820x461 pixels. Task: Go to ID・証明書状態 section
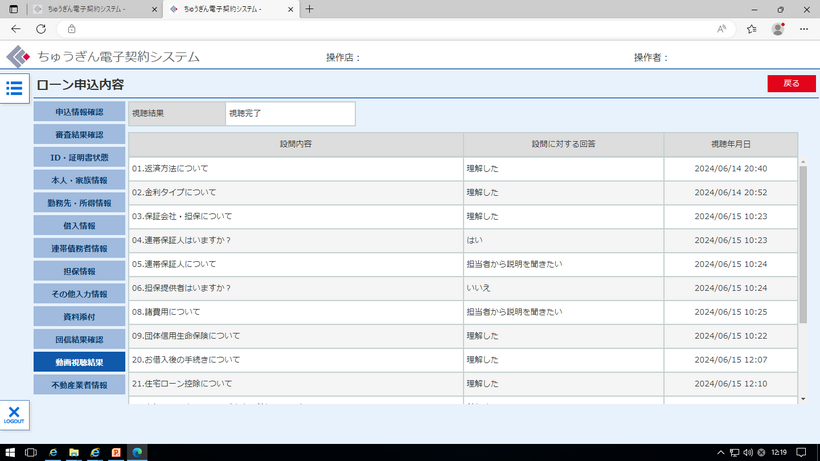(x=79, y=157)
